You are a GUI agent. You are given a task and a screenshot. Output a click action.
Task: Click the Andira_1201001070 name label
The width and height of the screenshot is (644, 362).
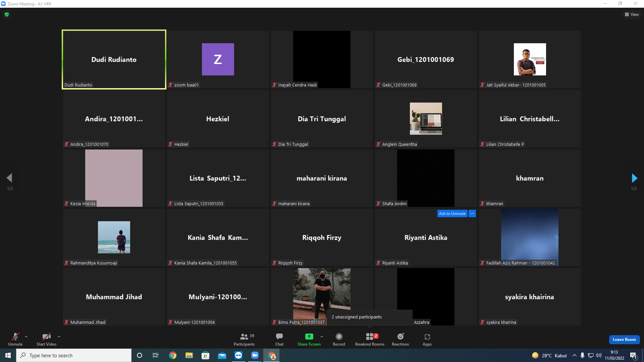coord(89,144)
